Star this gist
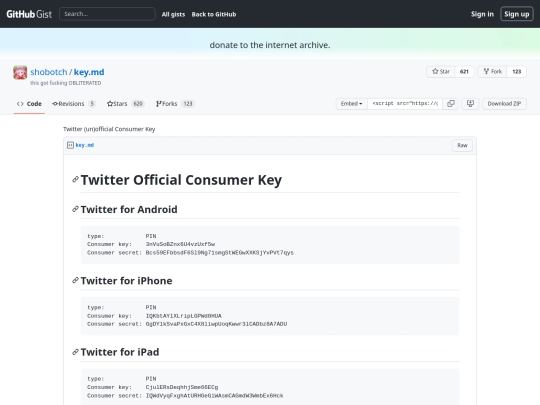 coord(441,71)
